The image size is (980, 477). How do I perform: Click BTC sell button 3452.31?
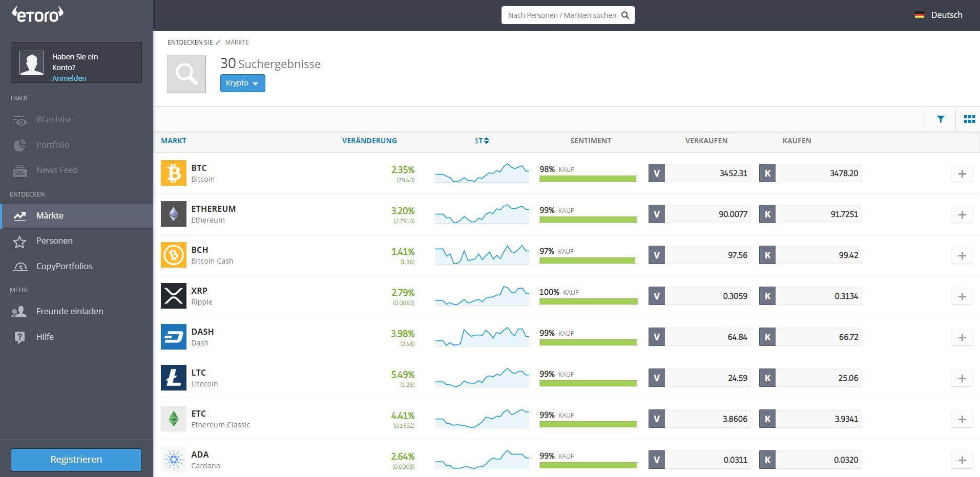pos(700,173)
